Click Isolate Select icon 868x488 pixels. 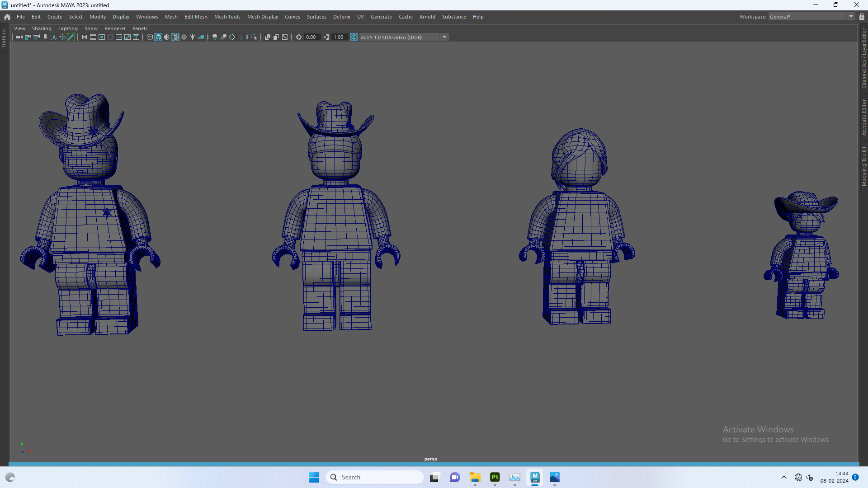point(254,37)
